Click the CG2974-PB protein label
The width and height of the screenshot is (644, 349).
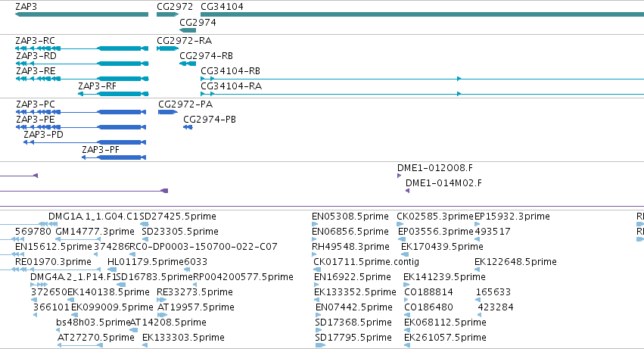(210, 120)
